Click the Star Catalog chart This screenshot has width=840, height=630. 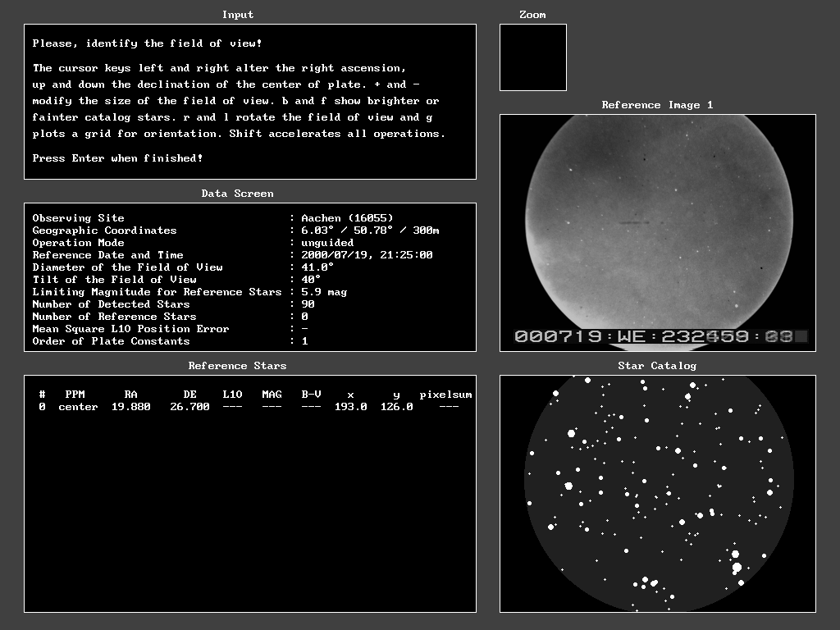[x=657, y=493]
